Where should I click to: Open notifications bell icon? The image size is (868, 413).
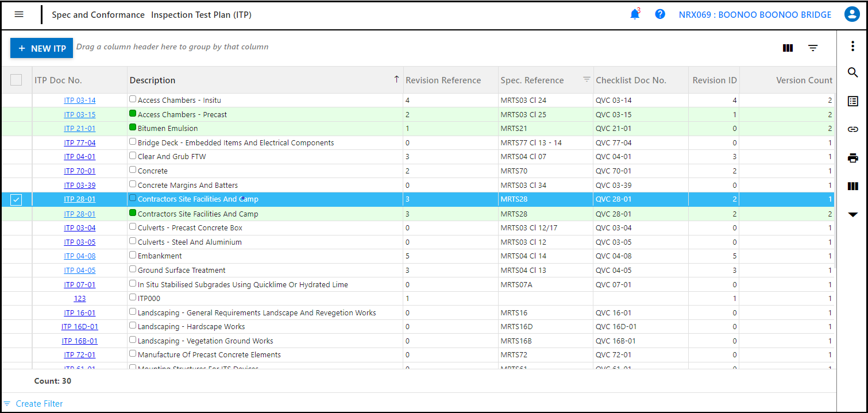coord(635,14)
